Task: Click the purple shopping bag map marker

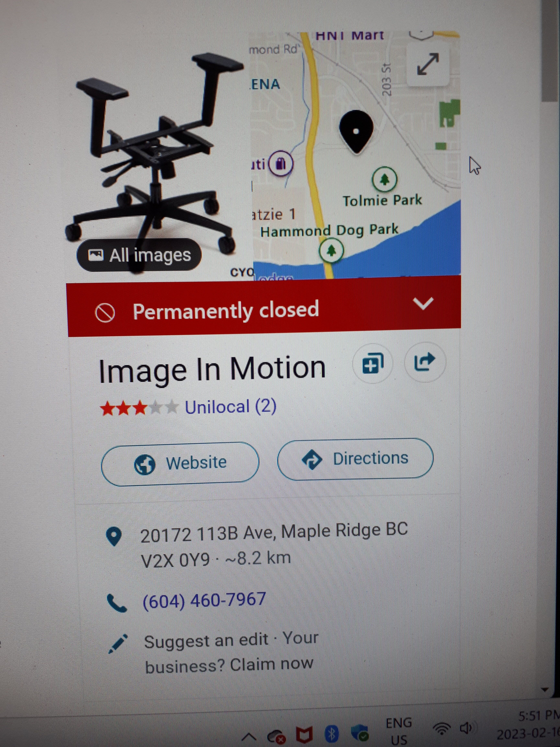Action: pyautogui.click(x=280, y=164)
